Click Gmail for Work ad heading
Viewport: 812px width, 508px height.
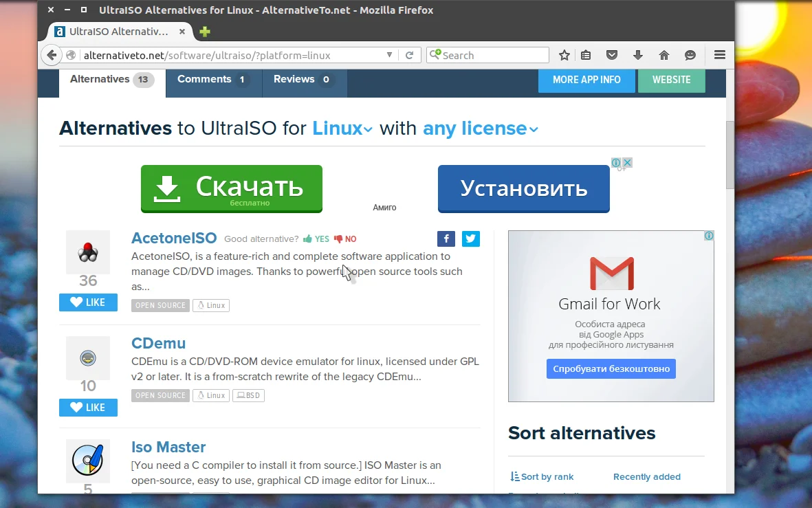pos(610,304)
